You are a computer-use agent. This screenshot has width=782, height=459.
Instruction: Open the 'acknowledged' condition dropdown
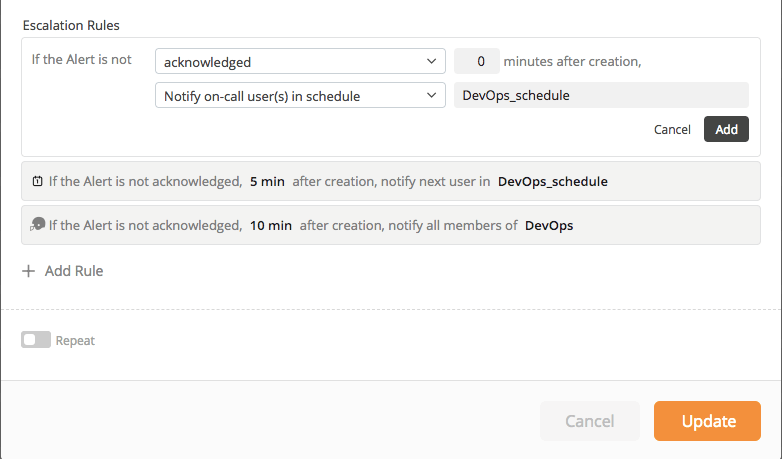[x=300, y=61]
